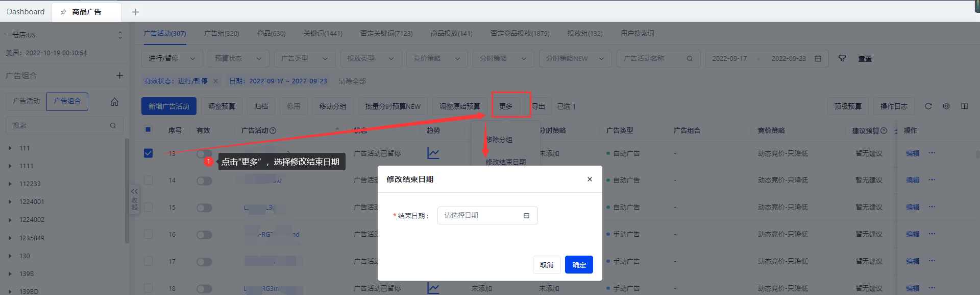This screenshot has height=295, width=980.
Task: Click the 确定 button in dialog
Action: (x=579, y=265)
